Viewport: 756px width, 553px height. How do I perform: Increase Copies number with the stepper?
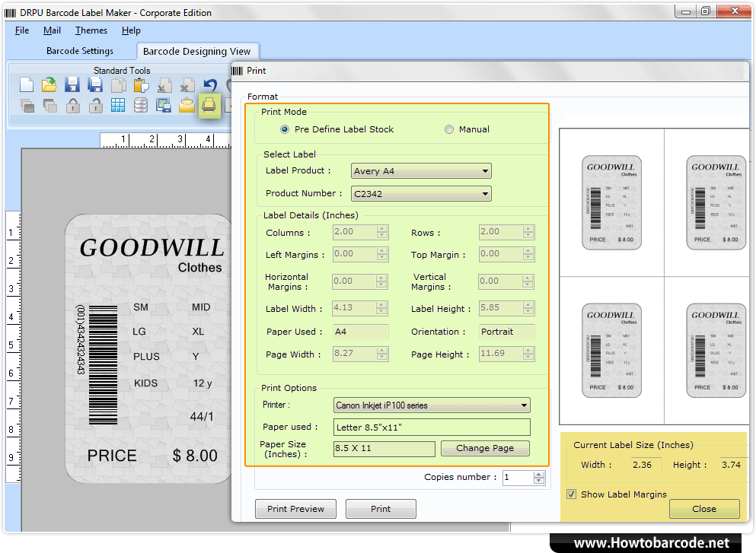(x=539, y=474)
